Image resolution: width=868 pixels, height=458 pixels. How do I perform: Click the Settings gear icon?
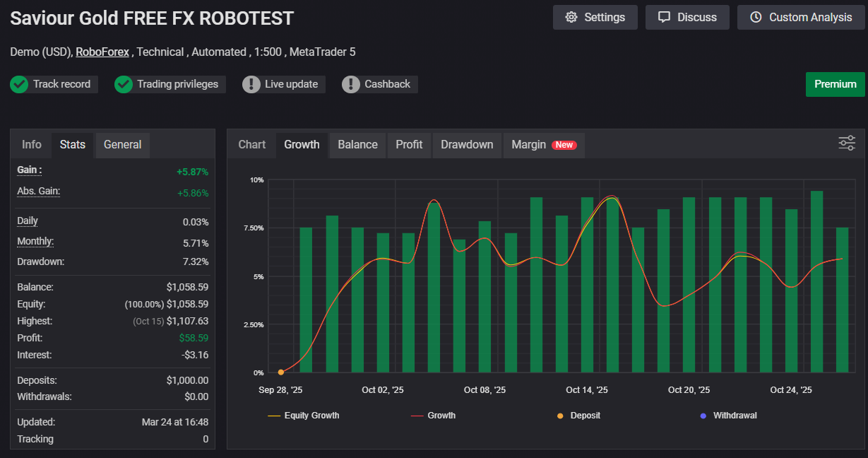(x=571, y=18)
